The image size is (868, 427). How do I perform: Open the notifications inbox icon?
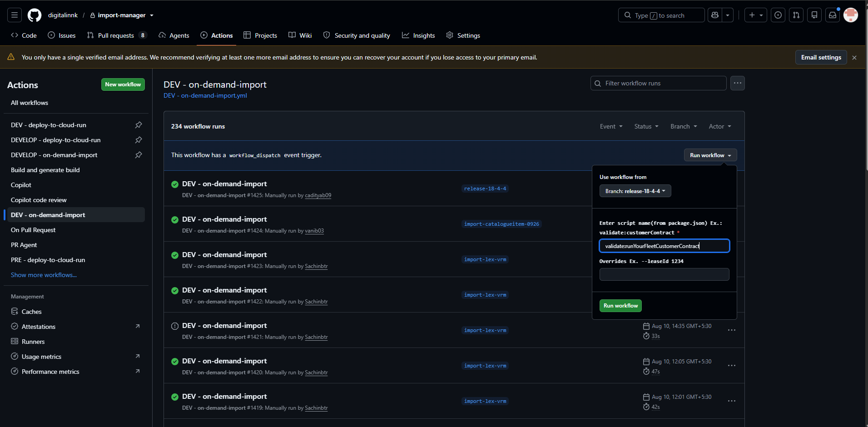[833, 15]
